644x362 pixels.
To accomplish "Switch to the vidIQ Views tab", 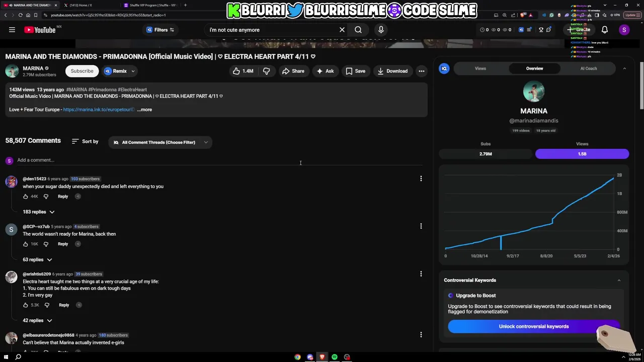I will point(480,68).
